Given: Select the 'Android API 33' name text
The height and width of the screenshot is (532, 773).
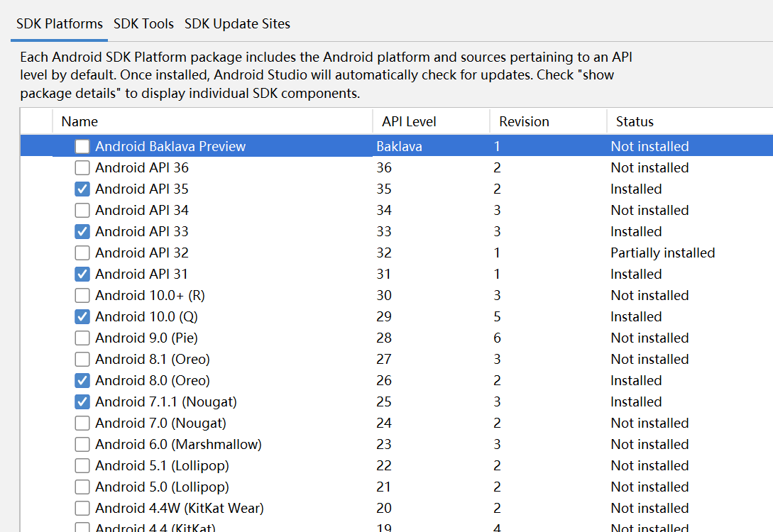Looking at the screenshot, I should 142,231.
